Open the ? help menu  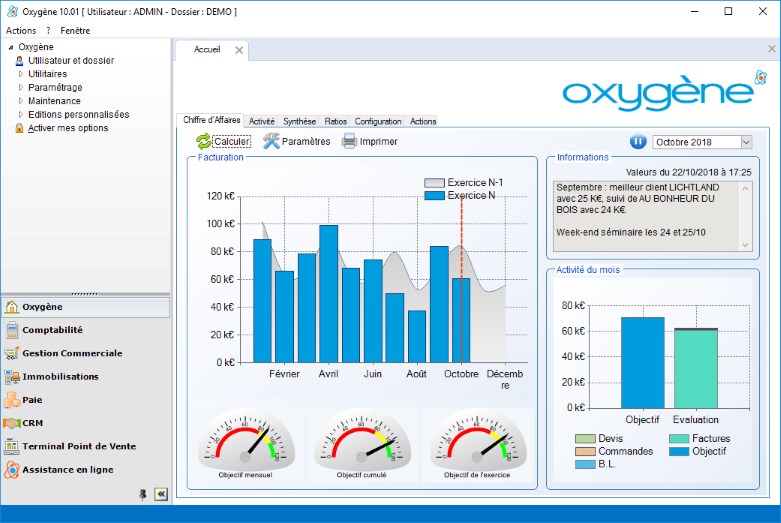(48, 30)
